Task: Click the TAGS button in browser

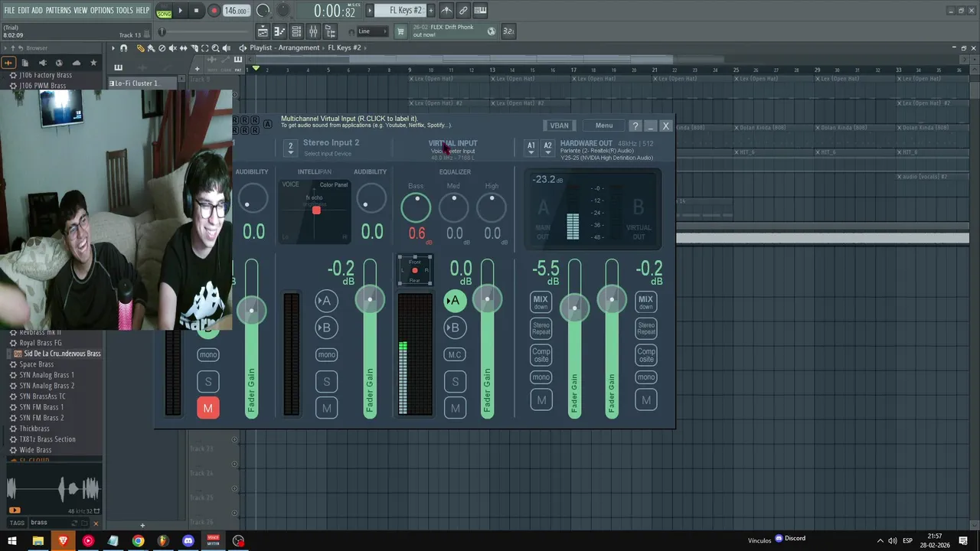Action: click(17, 523)
